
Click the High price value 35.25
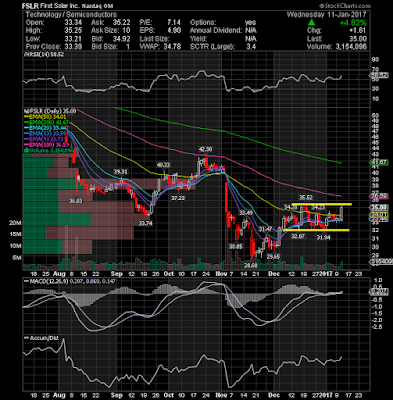pyautogui.click(x=73, y=31)
